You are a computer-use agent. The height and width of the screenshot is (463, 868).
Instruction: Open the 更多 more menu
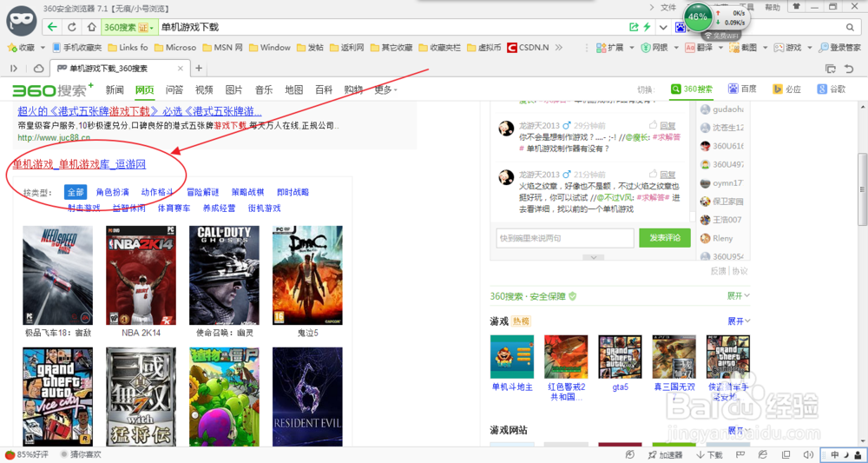[x=385, y=89]
